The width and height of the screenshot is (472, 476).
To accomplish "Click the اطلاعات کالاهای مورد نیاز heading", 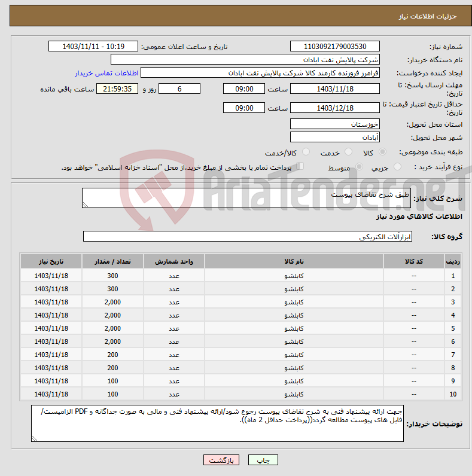I will coord(419,216).
